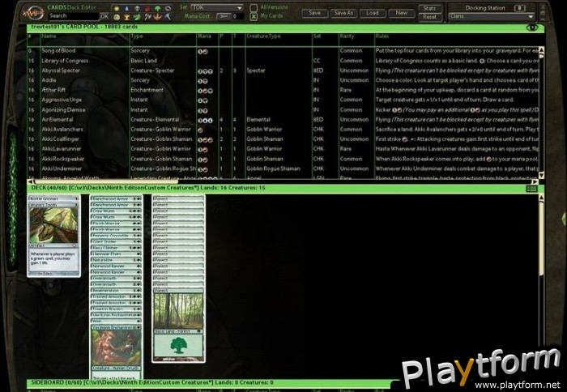567x392 pixels.
Task: Change the Mana Cost >= comparison operator
Action: coord(224,16)
